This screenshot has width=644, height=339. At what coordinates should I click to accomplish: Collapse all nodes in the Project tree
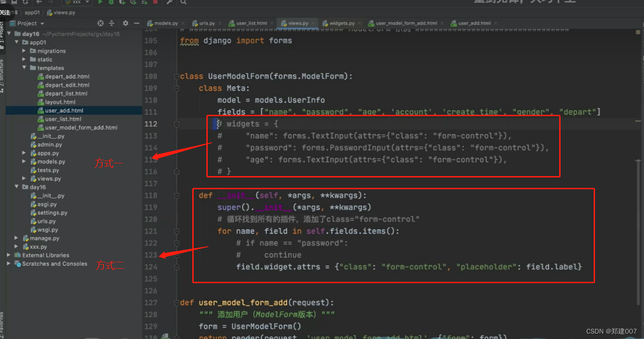point(112,23)
